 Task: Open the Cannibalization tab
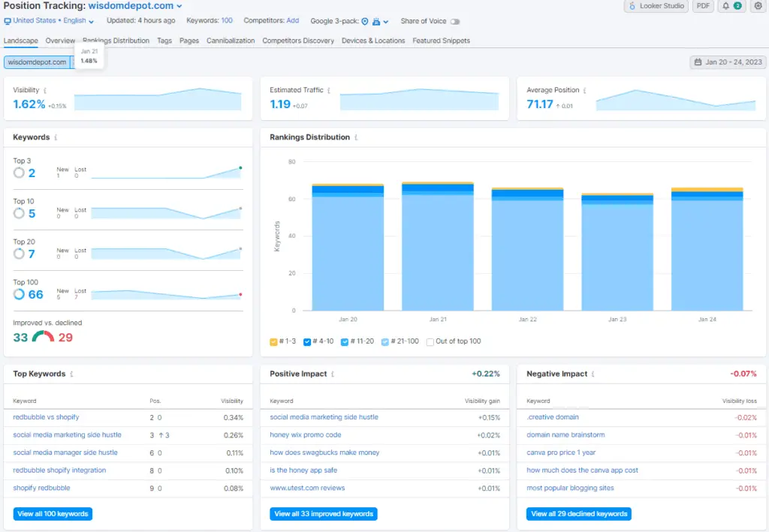(x=231, y=41)
